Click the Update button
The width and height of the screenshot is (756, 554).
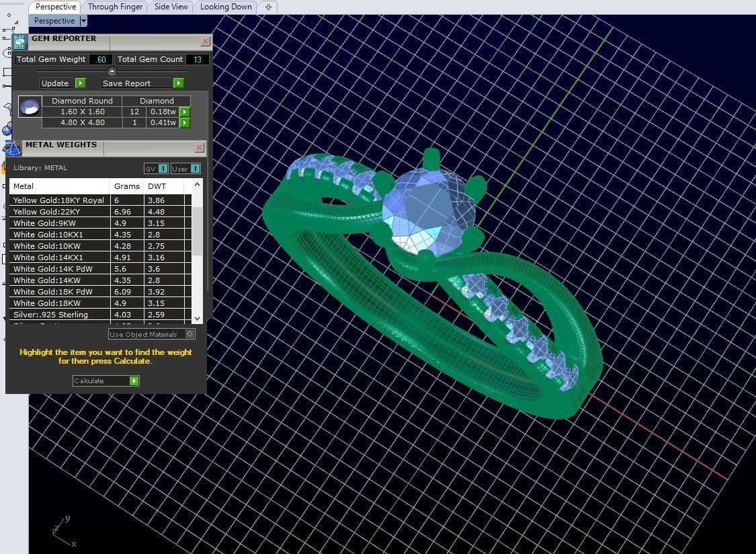[x=62, y=83]
